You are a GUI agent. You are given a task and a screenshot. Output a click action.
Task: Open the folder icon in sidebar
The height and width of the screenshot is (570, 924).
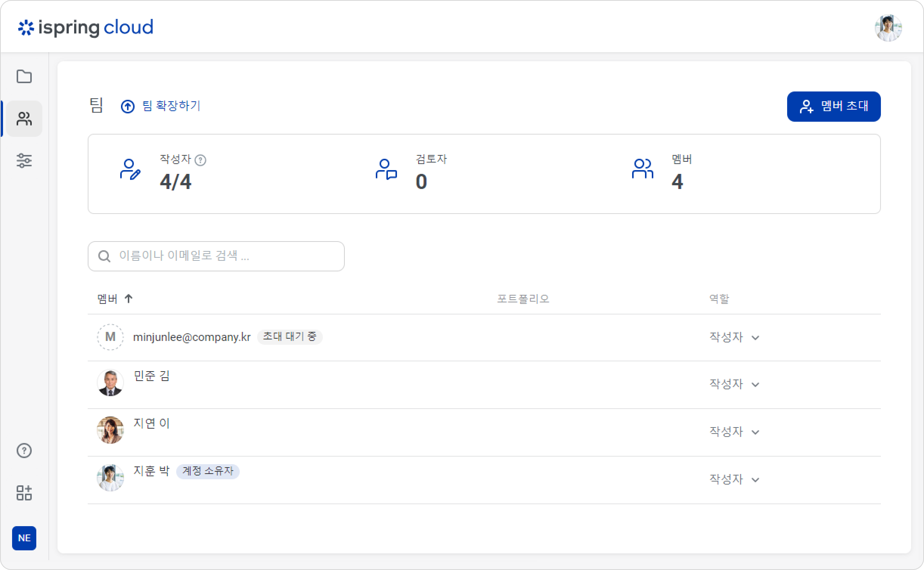(x=24, y=76)
